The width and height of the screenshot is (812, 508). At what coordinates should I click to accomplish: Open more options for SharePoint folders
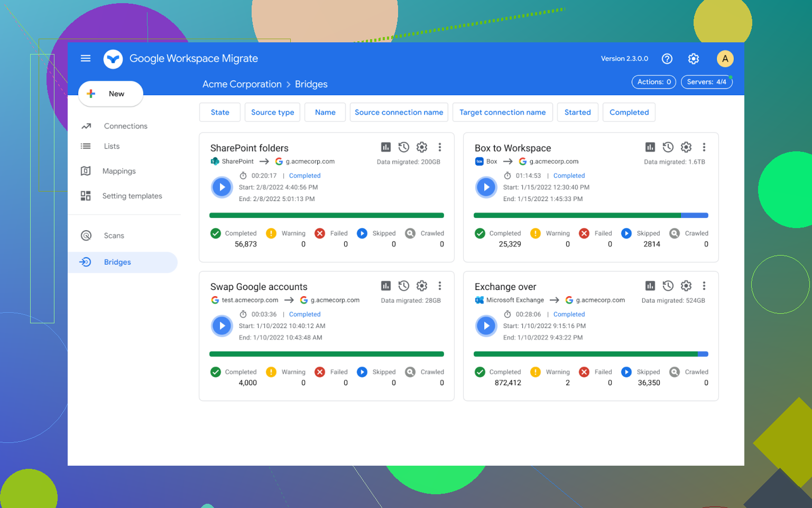click(440, 147)
